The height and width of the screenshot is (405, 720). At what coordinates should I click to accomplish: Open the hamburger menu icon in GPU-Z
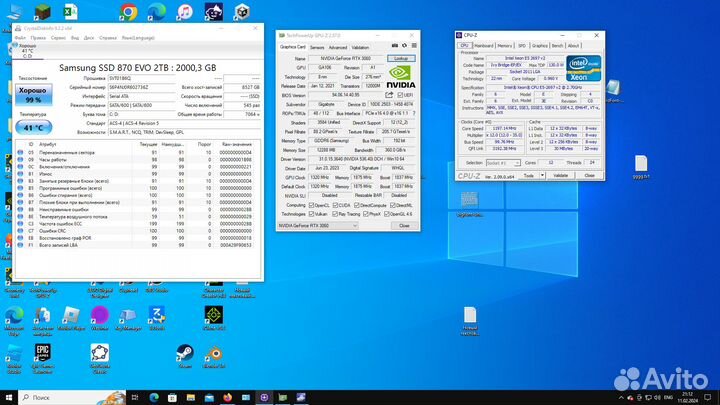[414, 46]
